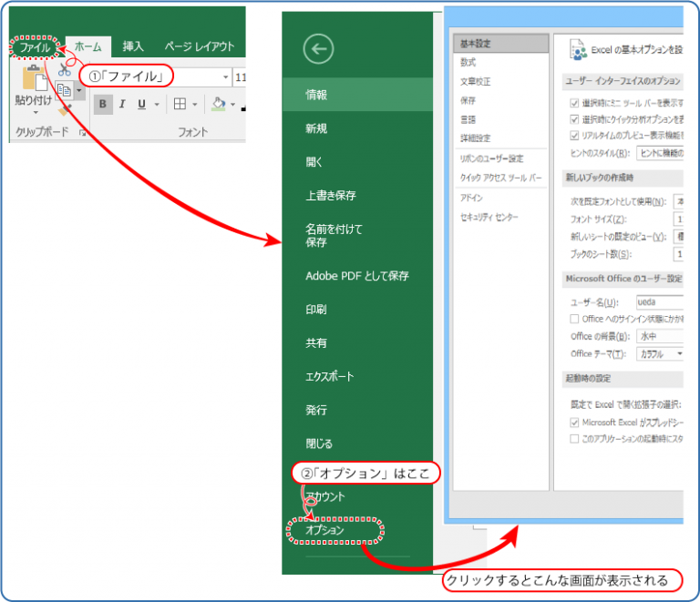Open the font name dropdown arrow
This screenshot has height=602, width=700.
click(x=225, y=77)
